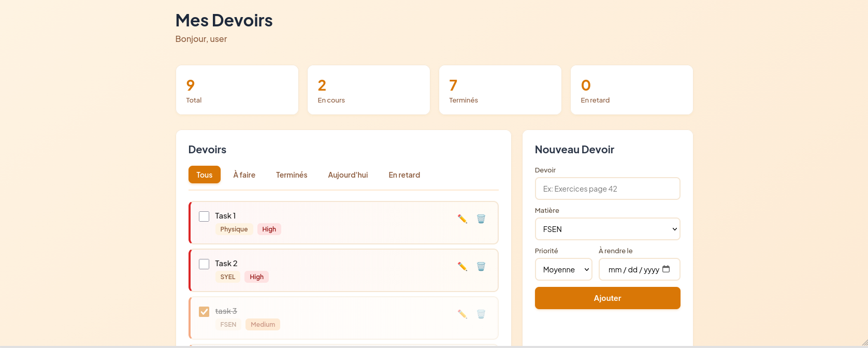868x348 pixels.
Task: Uncheck the completed task 3 checkbox
Action: (204, 312)
